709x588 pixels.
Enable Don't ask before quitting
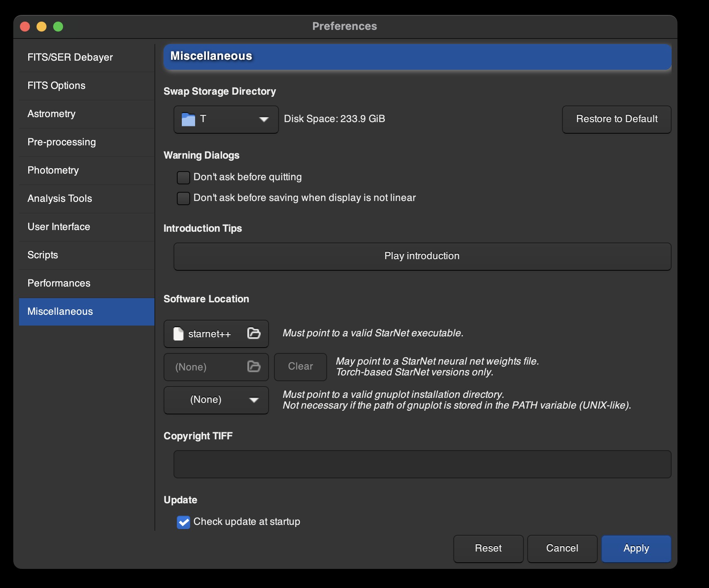pos(183,178)
